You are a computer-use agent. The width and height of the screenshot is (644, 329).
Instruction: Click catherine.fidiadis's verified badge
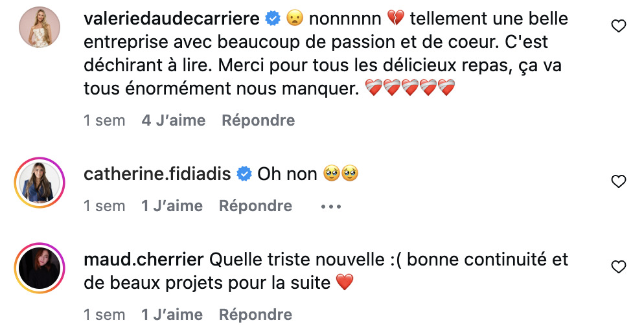point(244,174)
